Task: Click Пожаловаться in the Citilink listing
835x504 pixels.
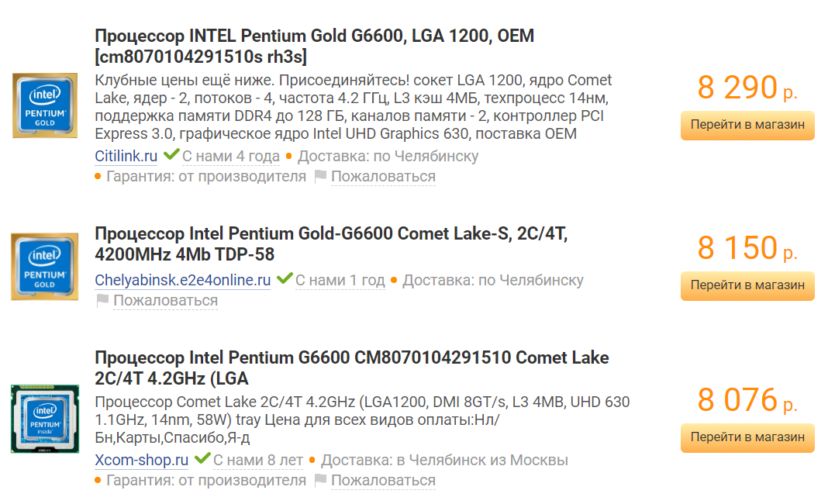Action: tap(382, 176)
